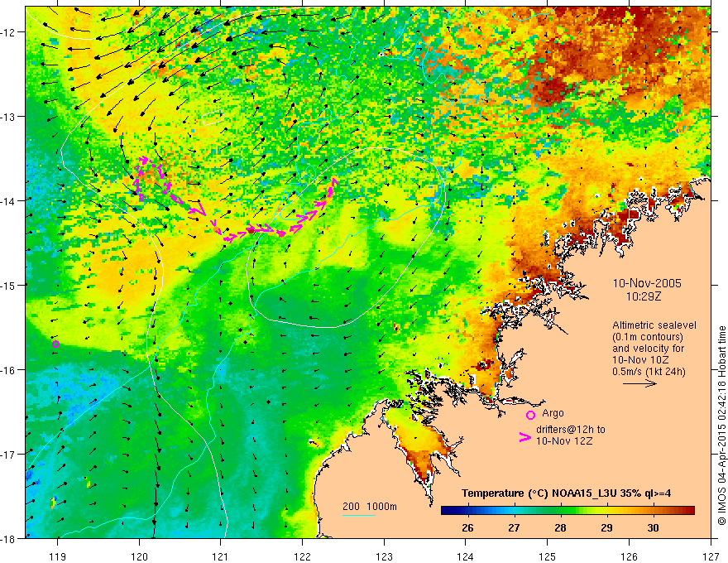Click longitude axis label 122
The width and height of the screenshot is (728, 563).
pos(302,556)
